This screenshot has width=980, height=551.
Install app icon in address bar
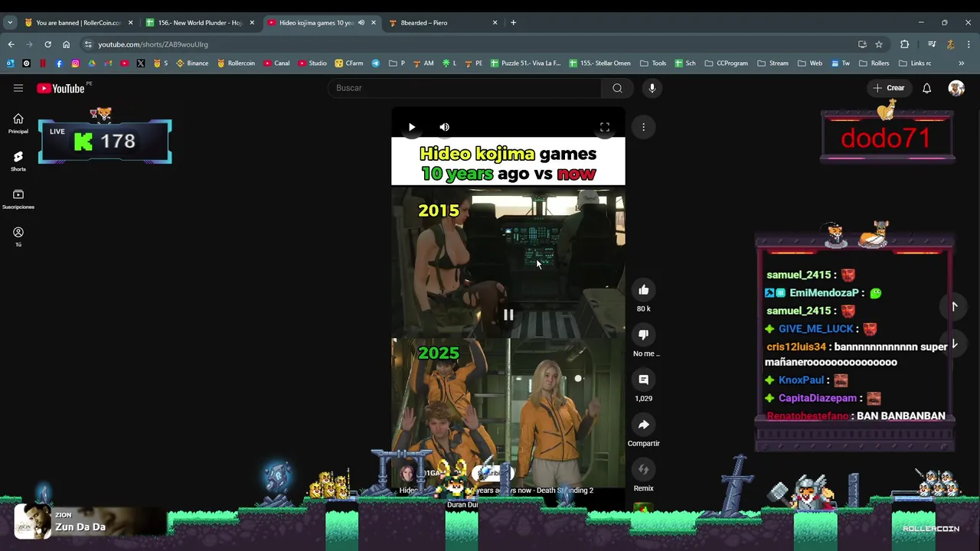coord(862,44)
